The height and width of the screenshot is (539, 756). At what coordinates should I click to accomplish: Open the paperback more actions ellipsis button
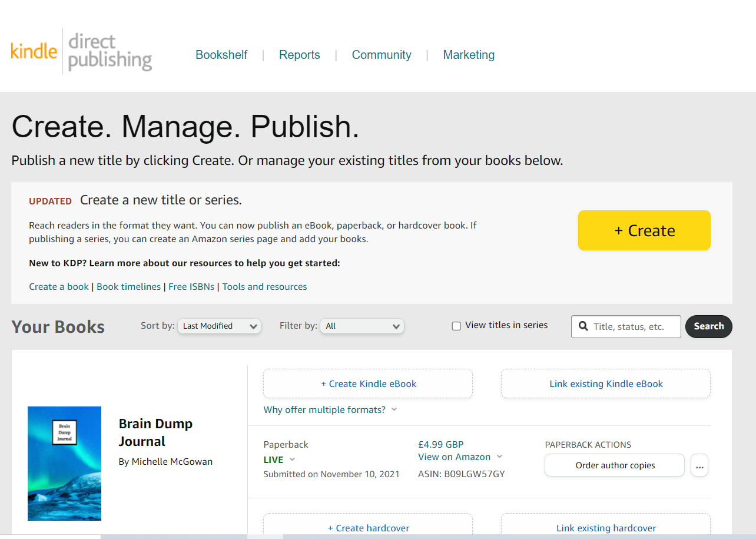point(699,465)
